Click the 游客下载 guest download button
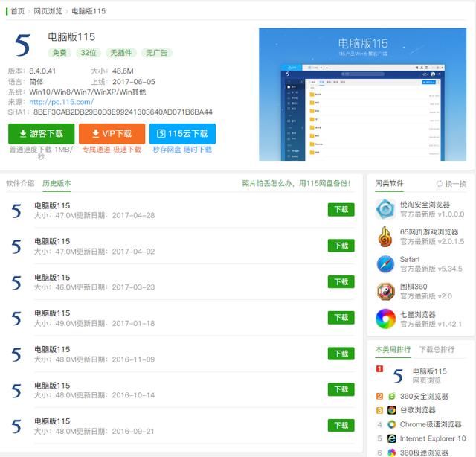This screenshot has width=476, height=457. tap(42, 134)
